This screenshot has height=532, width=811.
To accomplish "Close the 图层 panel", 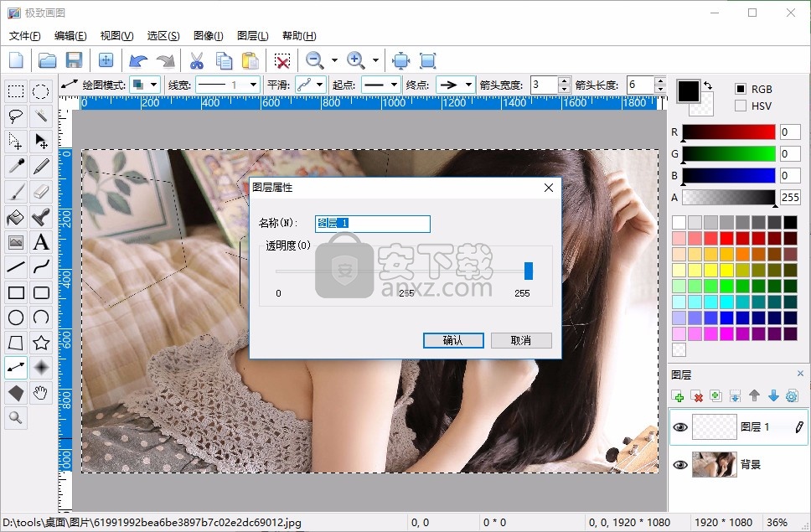I will click(x=800, y=374).
